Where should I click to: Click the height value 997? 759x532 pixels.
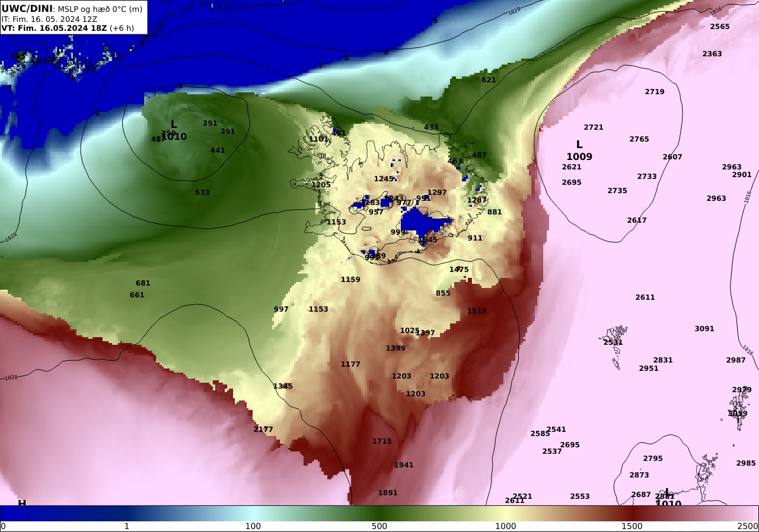click(x=281, y=309)
